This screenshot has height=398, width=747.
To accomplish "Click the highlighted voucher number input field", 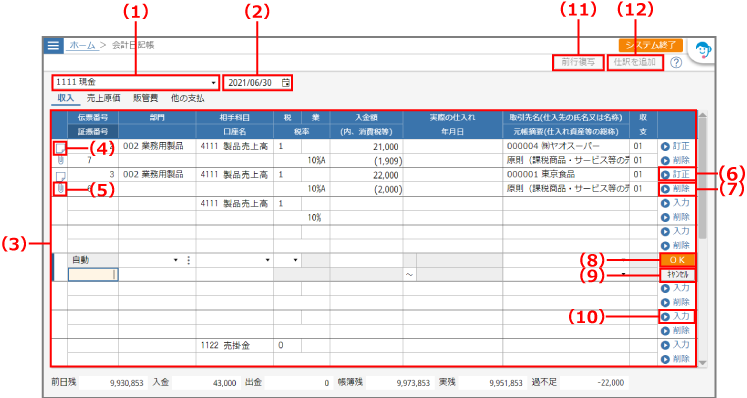I will 93,275.
